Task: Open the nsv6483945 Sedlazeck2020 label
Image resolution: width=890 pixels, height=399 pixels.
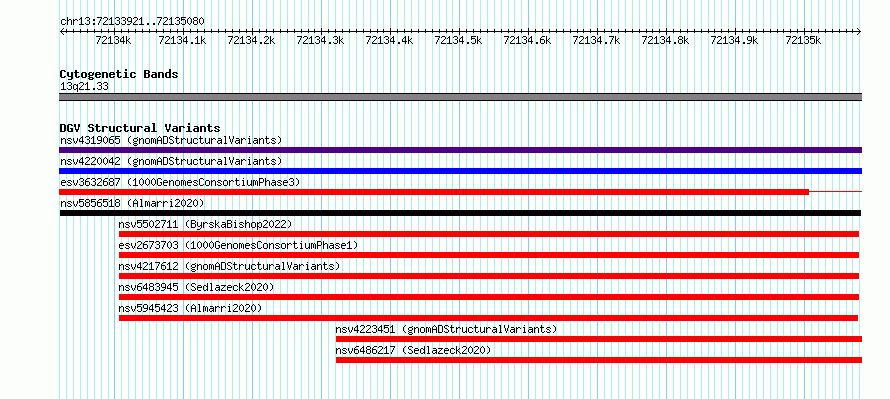Action: (x=196, y=287)
